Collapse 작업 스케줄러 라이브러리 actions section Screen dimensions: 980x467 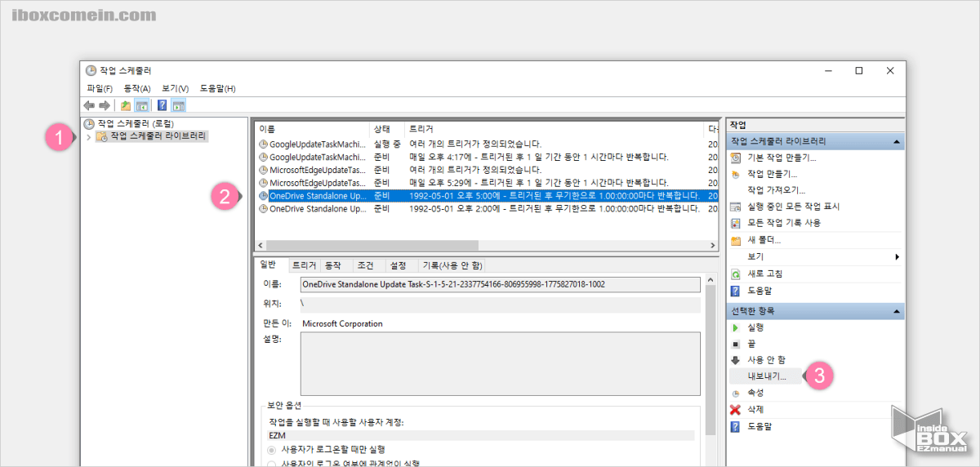coord(897,141)
